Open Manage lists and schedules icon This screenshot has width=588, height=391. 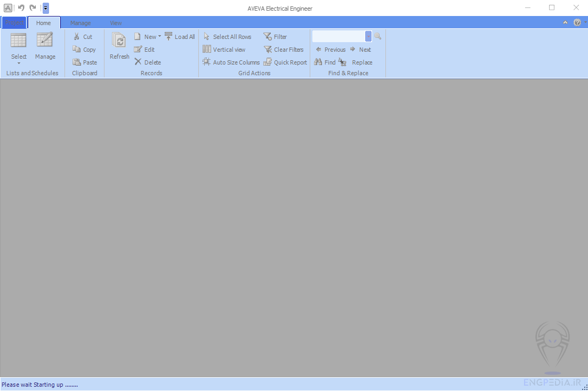45,40
